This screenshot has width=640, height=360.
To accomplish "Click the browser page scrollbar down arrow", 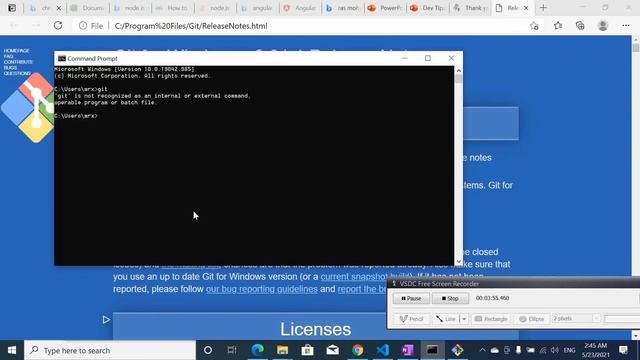I will click(636, 335).
